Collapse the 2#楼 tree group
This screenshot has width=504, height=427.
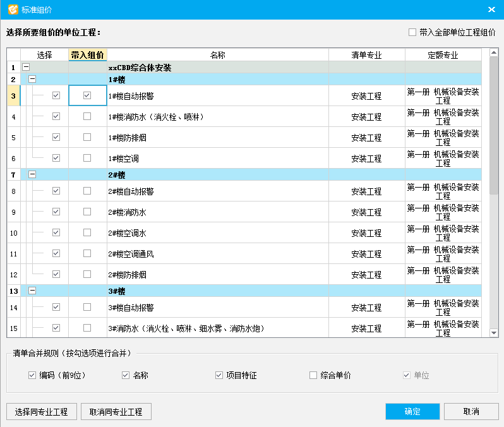click(x=32, y=174)
